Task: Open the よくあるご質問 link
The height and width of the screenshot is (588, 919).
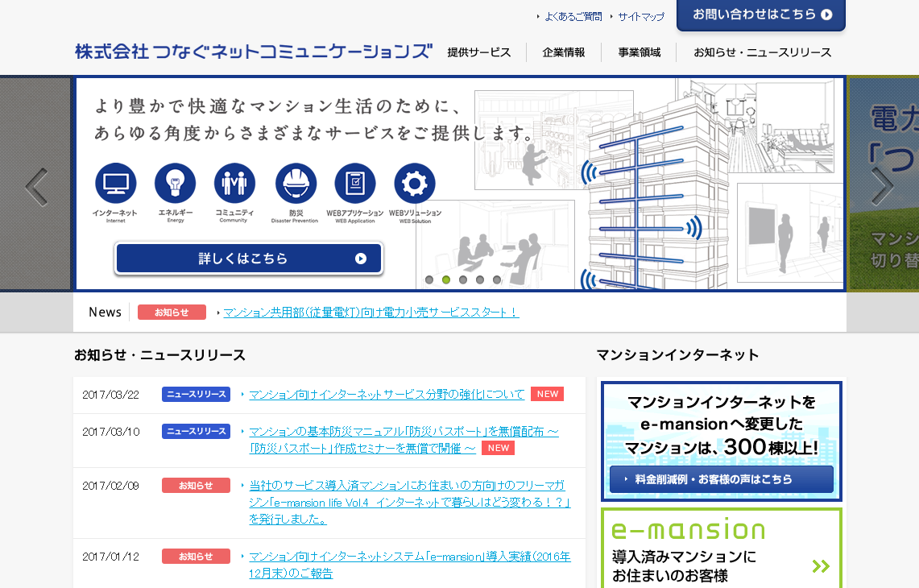Action: pos(573,16)
